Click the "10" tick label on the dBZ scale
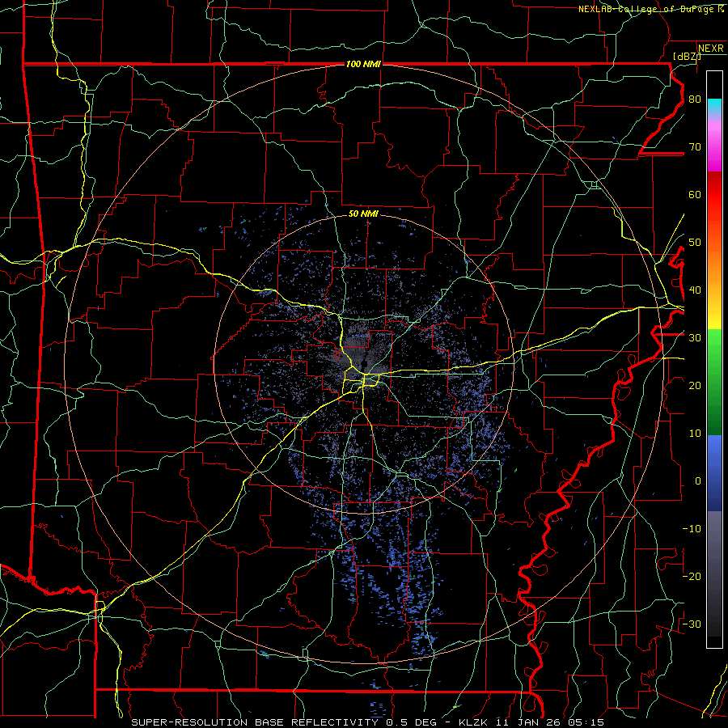Screen dimensions: 728x728 click(695, 434)
